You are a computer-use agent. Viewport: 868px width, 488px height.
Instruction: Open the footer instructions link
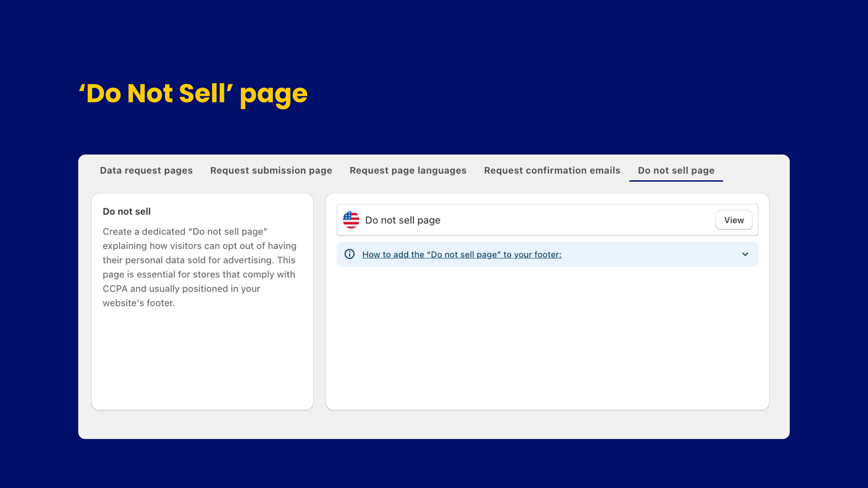pos(462,254)
